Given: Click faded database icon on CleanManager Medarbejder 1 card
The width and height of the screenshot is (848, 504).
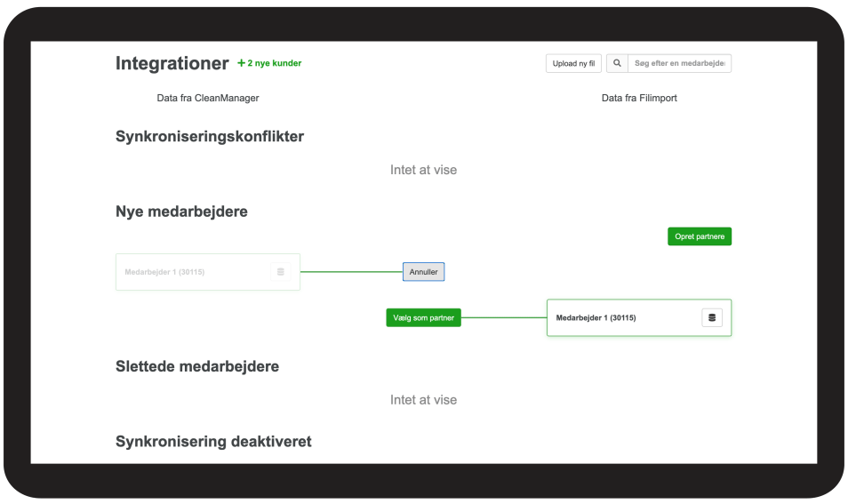Looking at the screenshot, I should click(281, 272).
